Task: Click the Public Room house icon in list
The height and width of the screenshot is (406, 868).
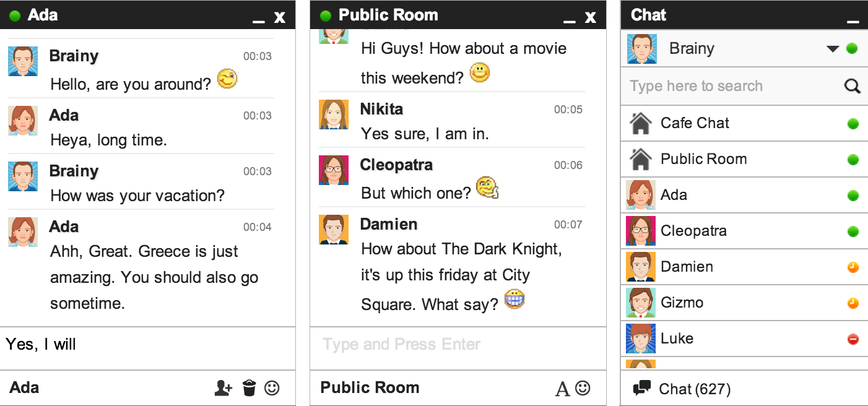Action: [640, 159]
